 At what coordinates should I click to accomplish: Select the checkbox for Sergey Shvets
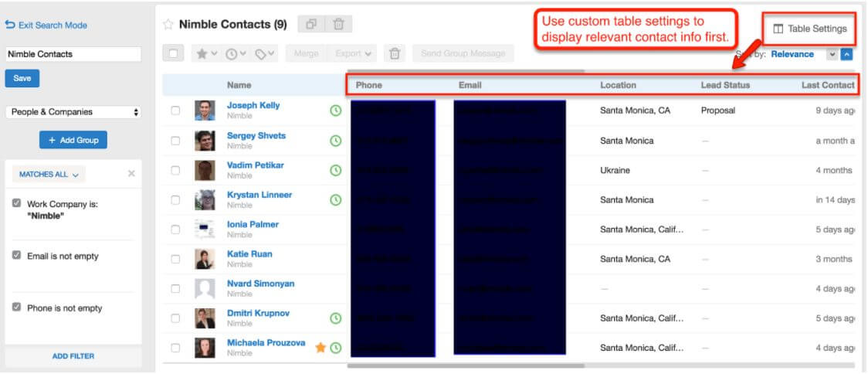coord(175,141)
